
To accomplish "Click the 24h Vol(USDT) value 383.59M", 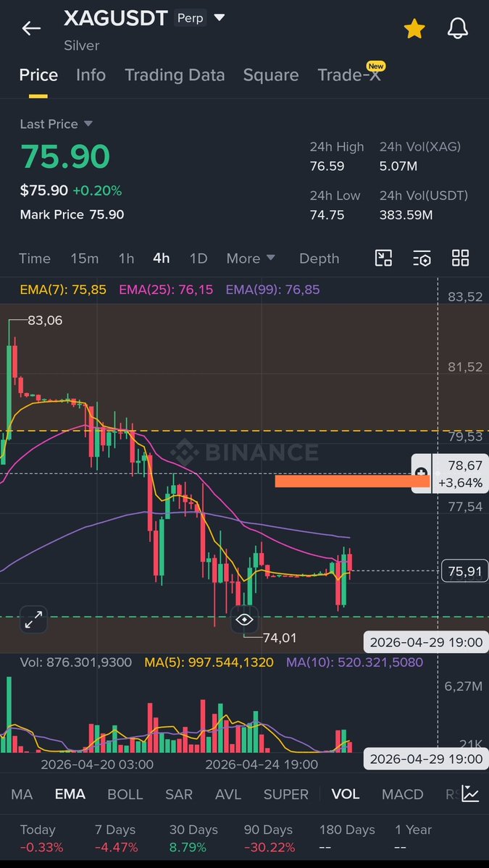I will pos(406,215).
